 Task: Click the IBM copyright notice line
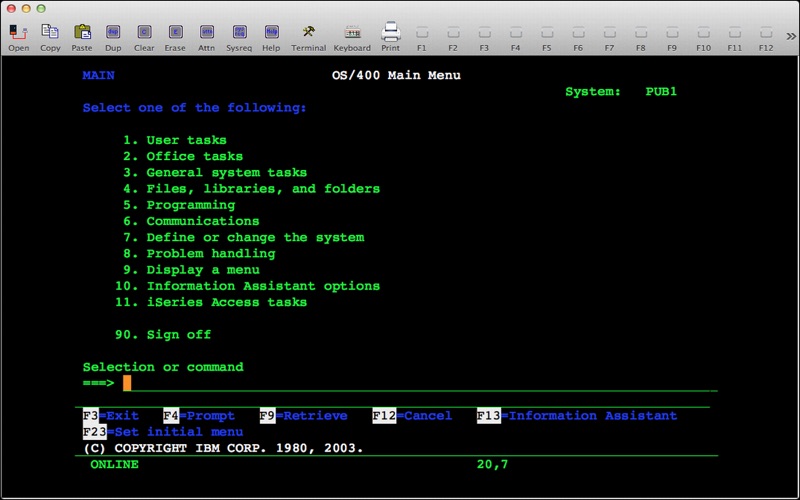pyautogui.click(x=223, y=448)
